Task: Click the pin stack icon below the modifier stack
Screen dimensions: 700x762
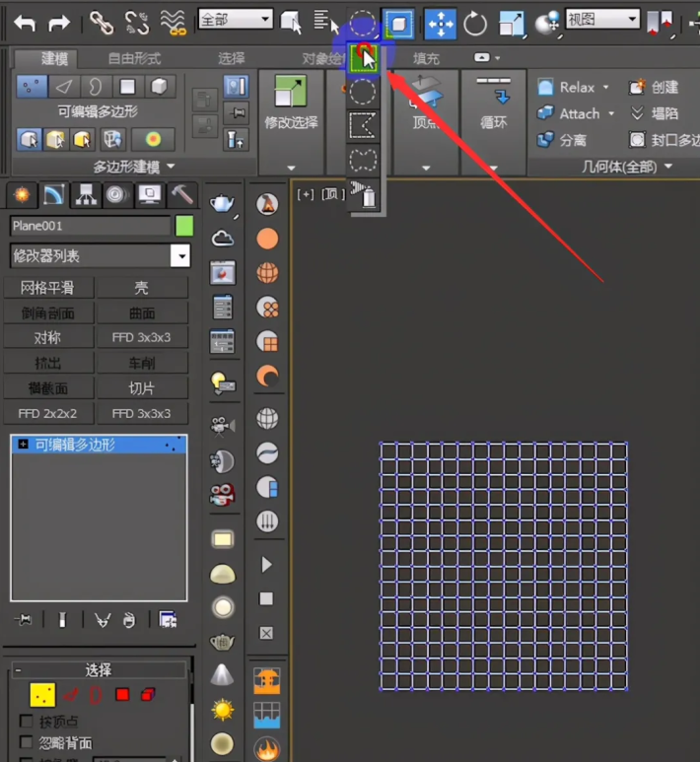Action: pos(25,620)
